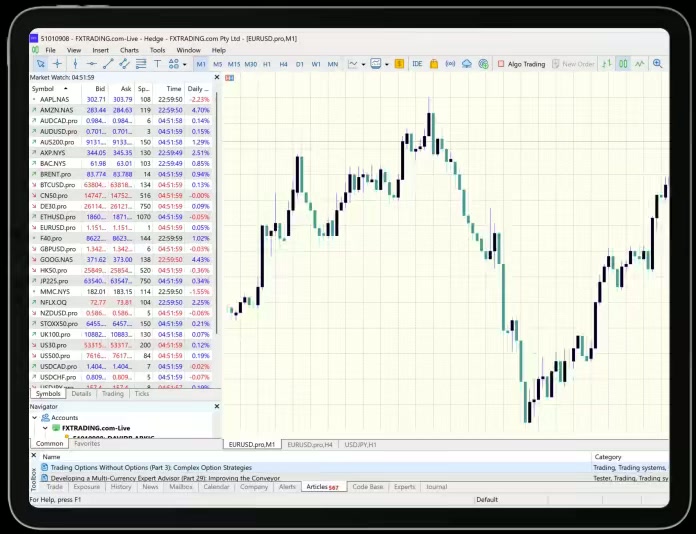Open the cloud VPS hosting icon

tap(467, 64)
